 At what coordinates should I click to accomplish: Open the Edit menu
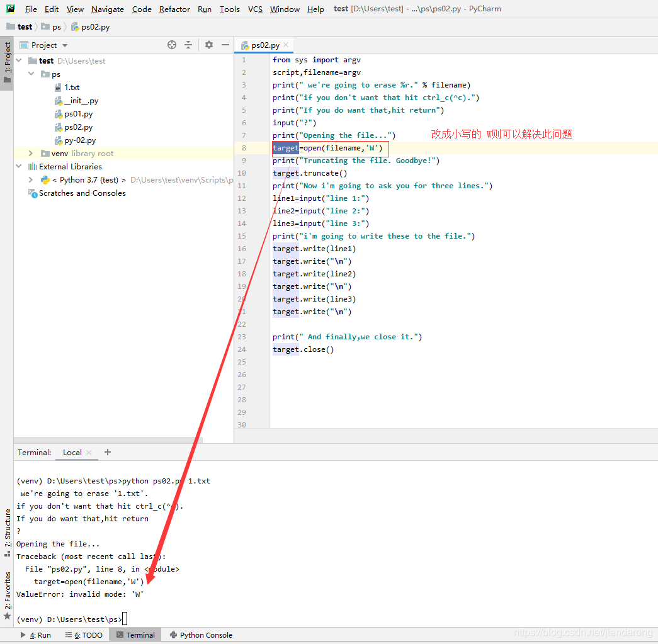pyautogui.click(x=51, y=9)
